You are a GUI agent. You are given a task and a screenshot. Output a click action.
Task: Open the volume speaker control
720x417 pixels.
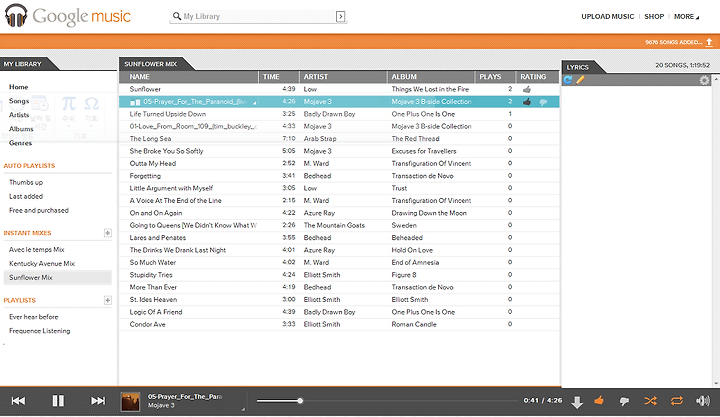pyautogui.click(x=703, y=401)
